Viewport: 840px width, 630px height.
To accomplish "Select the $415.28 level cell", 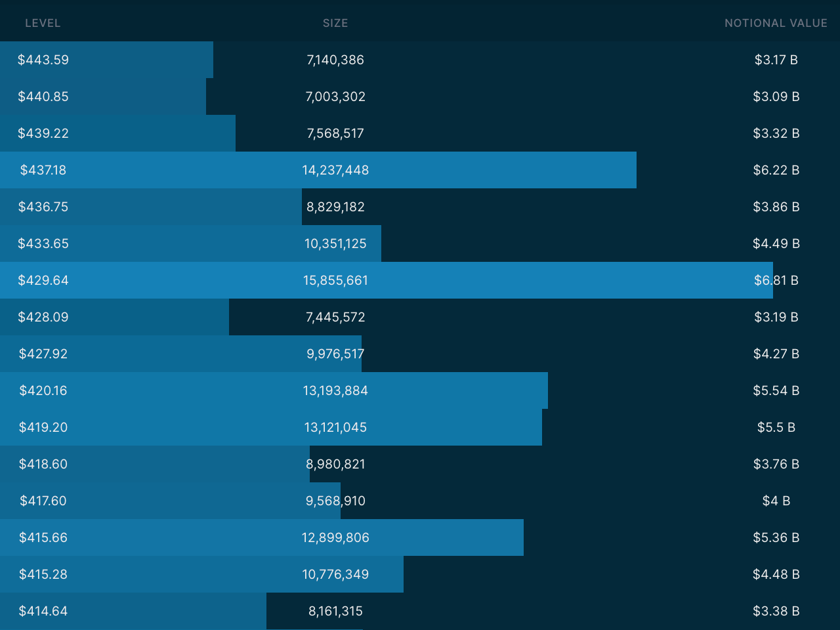I will pos(43,574).
